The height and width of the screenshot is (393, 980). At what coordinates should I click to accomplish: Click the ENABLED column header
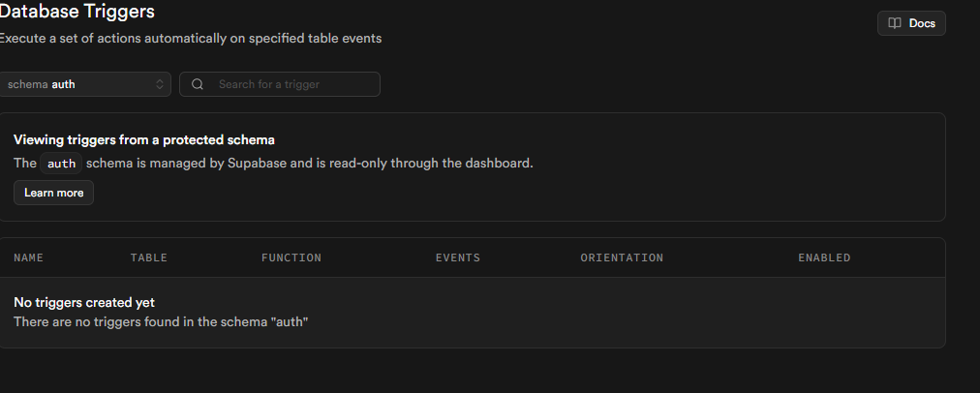tap(824, 257)
